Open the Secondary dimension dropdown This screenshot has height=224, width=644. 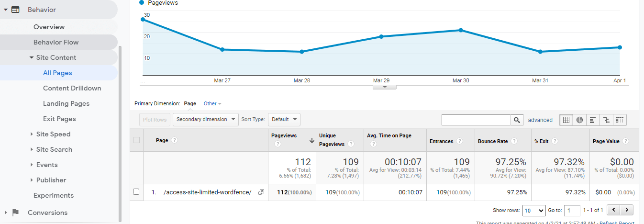(206, 119)
